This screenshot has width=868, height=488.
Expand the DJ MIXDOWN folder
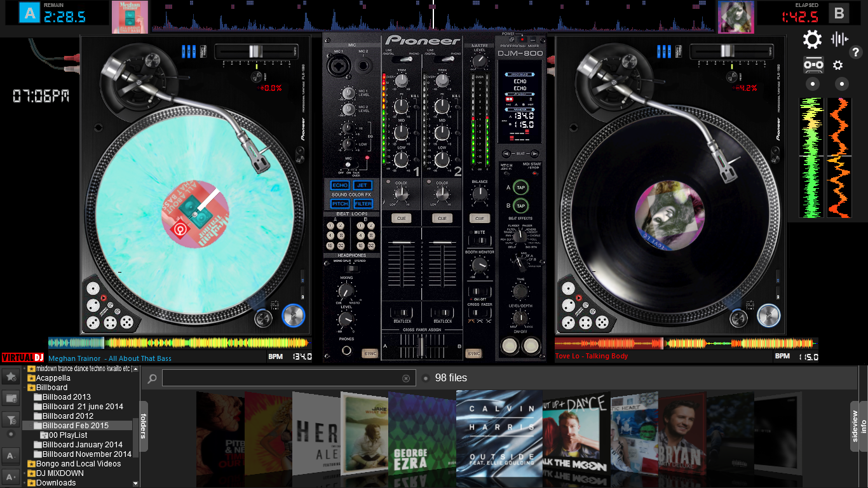tap(25, 473)
